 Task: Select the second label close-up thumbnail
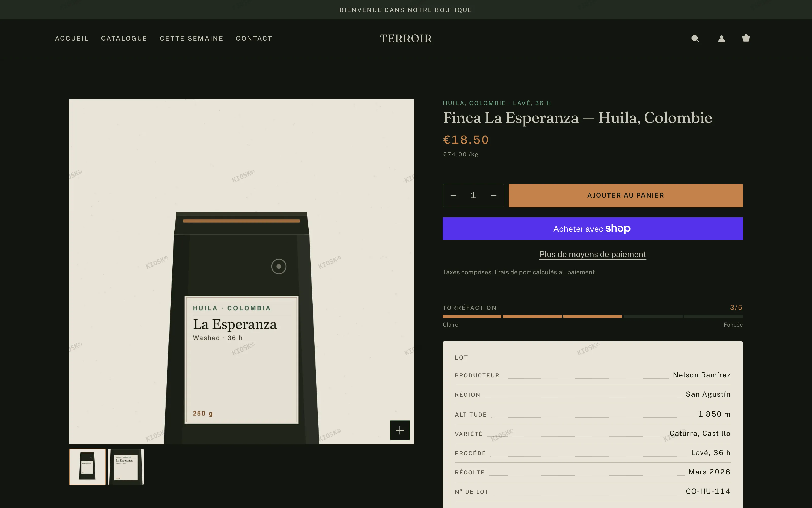(x=126, y=467)
